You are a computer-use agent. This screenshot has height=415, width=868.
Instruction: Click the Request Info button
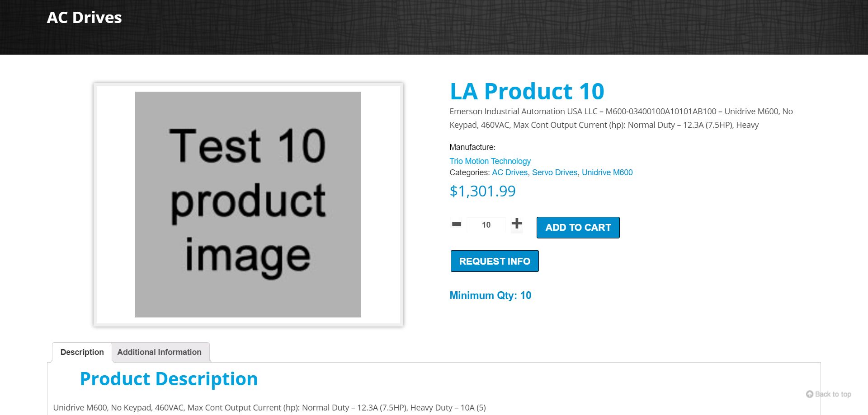495,261
